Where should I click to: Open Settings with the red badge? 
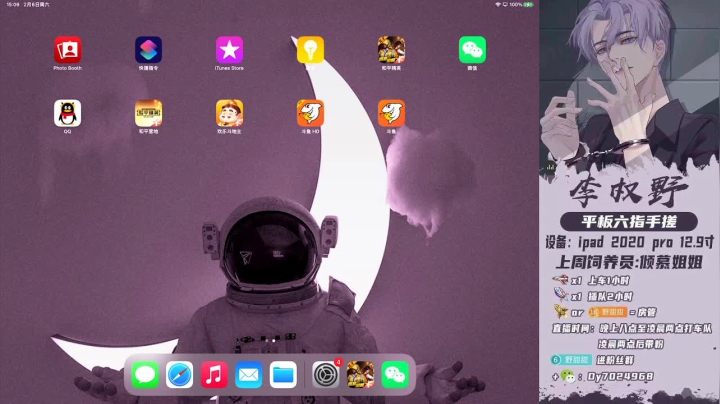click(326, 375)
